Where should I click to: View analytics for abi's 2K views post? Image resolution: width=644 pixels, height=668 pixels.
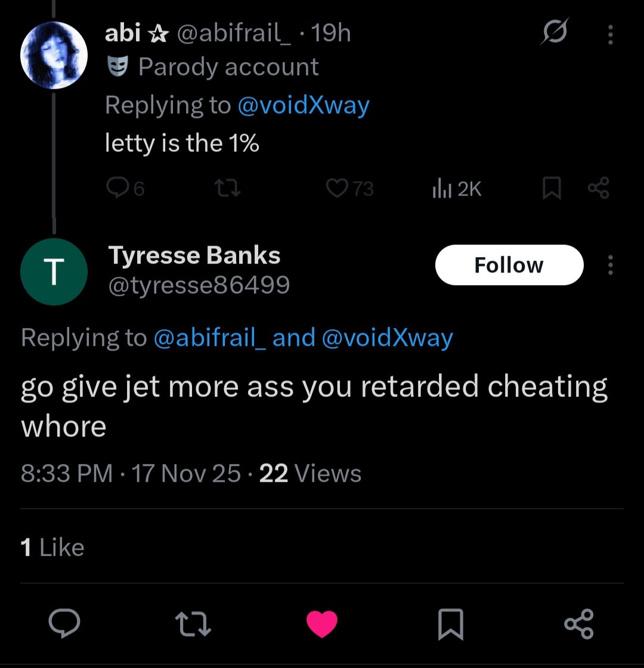click(441, 189)
